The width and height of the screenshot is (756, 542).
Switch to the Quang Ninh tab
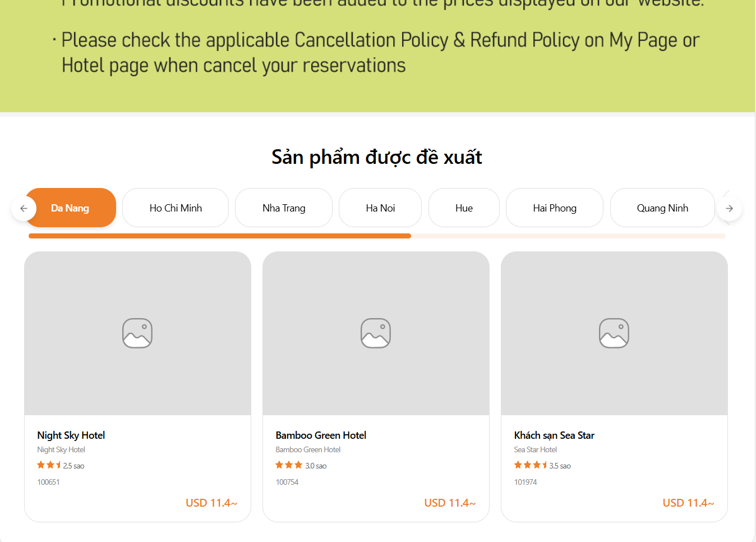662,208
